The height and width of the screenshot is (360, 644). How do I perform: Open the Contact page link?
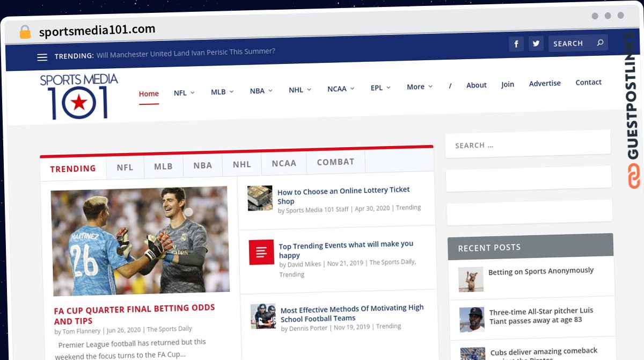589,82
